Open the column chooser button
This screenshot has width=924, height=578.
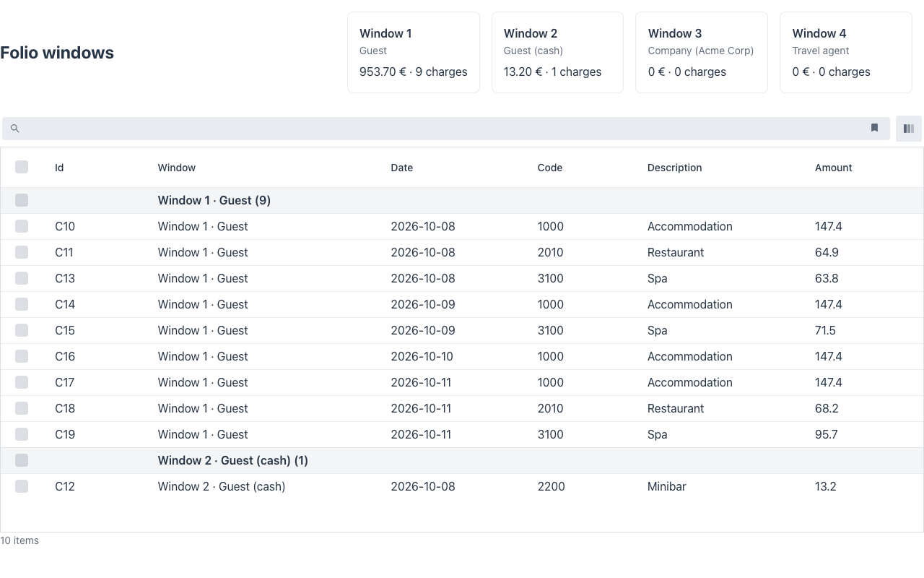tap(909, 129)
